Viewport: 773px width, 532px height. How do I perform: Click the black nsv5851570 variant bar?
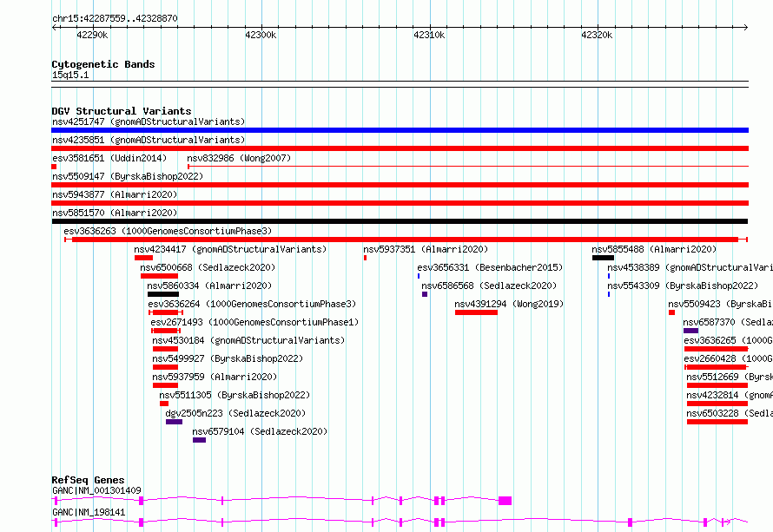point(400,221)
